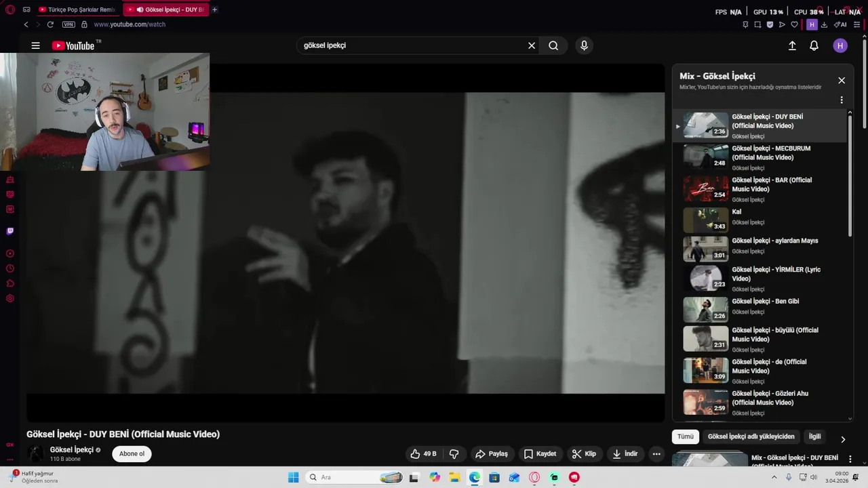Click the address bar URL
The image size is (868, 488).
point(130,24)
